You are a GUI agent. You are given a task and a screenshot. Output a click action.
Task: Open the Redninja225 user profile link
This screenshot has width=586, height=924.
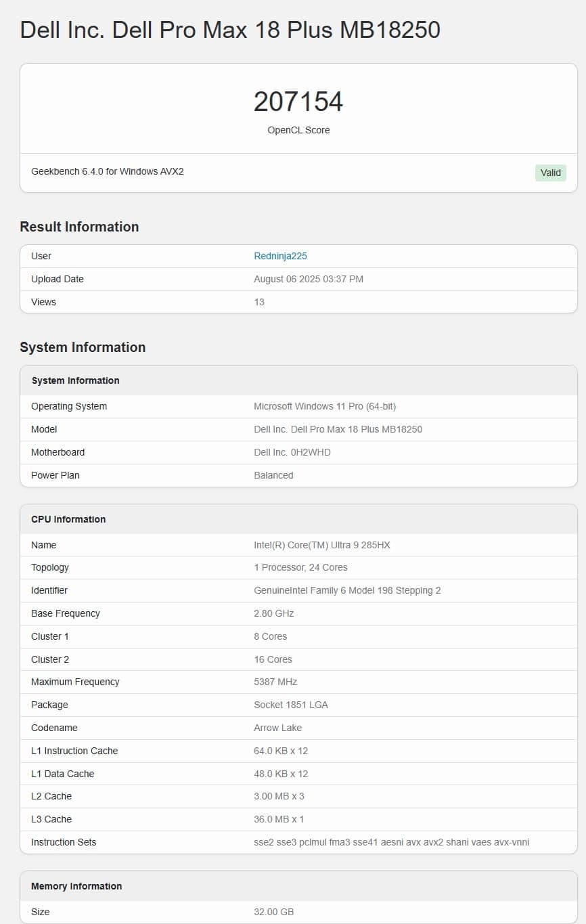click(x=280, y=256)
